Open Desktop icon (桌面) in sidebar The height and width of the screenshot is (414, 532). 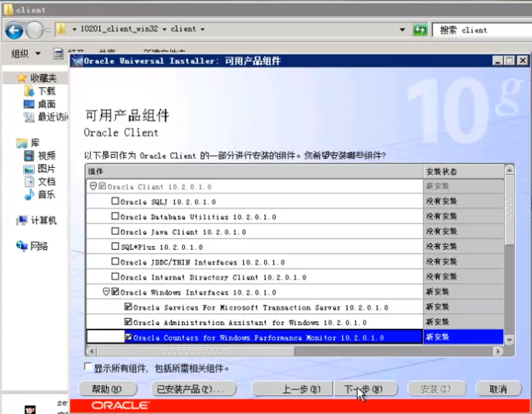pyautogui.click(x=29, y=104)
